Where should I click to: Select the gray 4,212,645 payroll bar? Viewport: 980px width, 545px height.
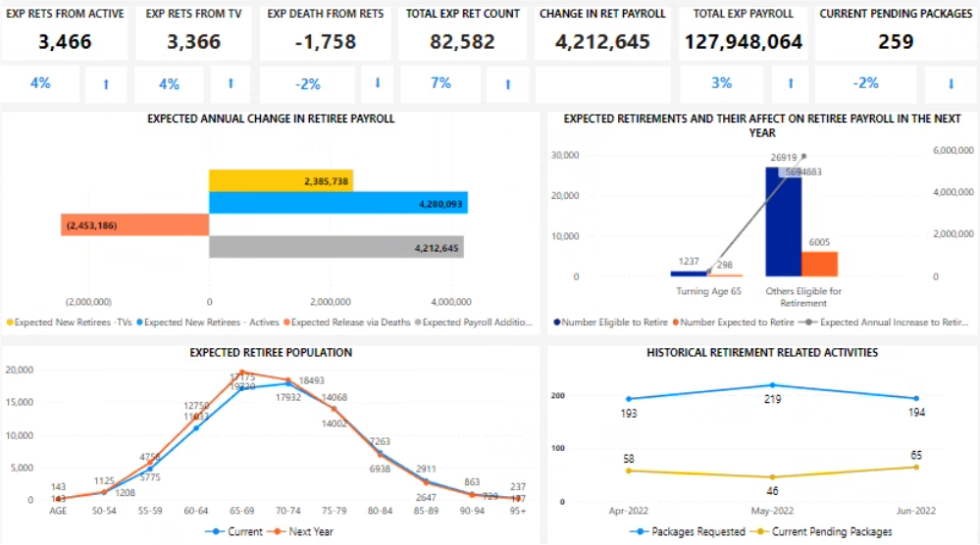tap(335, 248)
